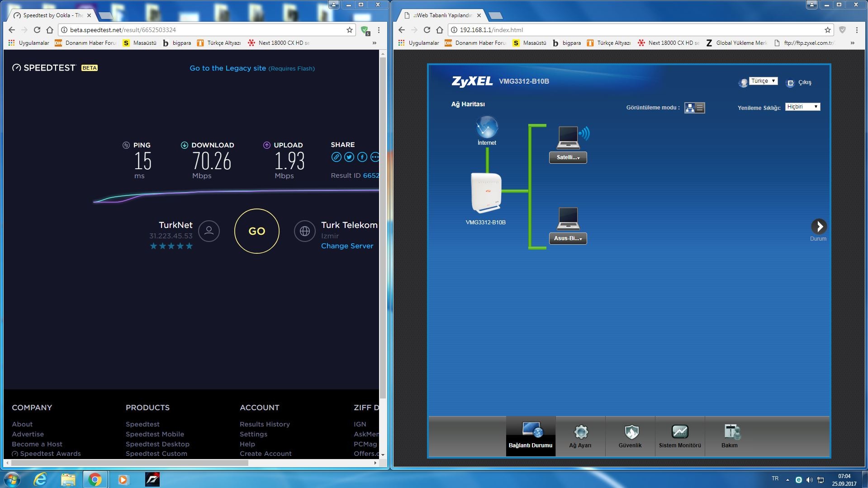Open the ftp.zyxel.com.tr bookmark
Screen dimensions: 868x488
(804, 43)
